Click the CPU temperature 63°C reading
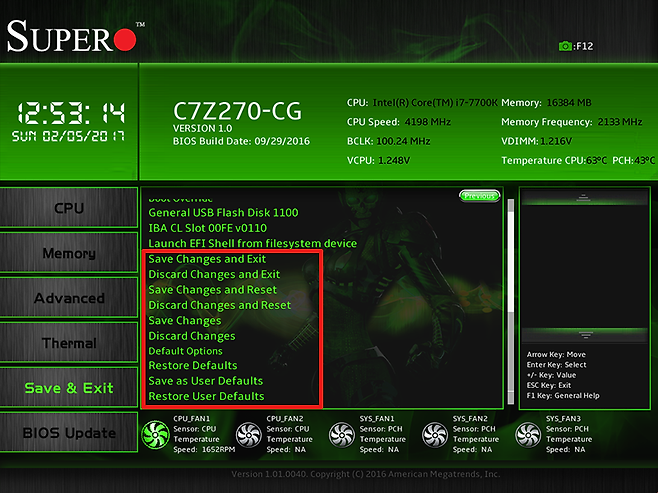The height and width of the screenshot is (493, 658). (596, 161)
